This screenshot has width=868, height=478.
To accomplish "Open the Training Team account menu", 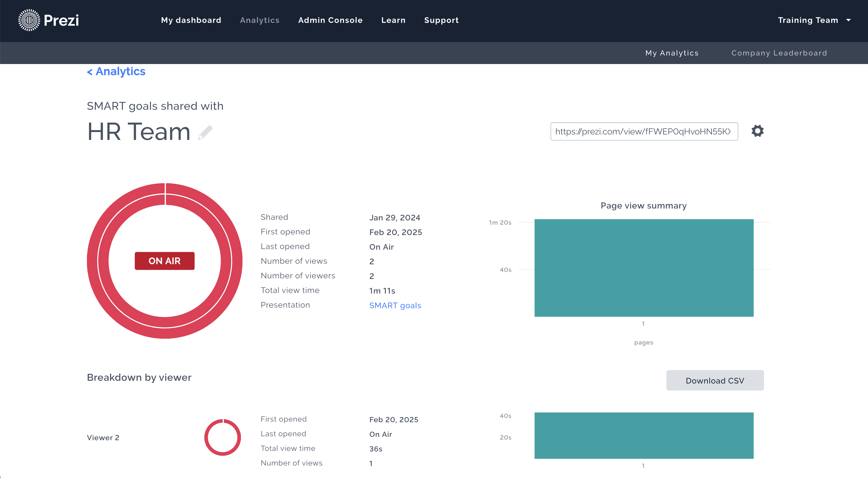I will coord(808,20).
